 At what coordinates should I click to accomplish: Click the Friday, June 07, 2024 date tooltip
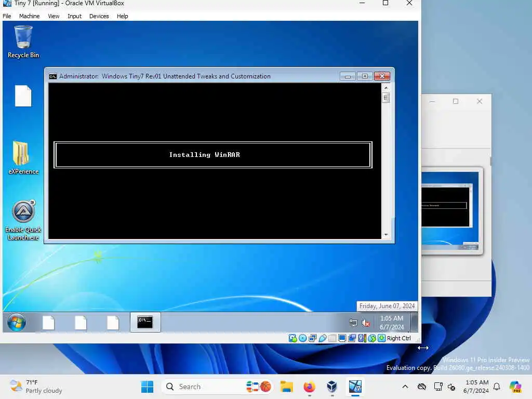pos(387,305)
